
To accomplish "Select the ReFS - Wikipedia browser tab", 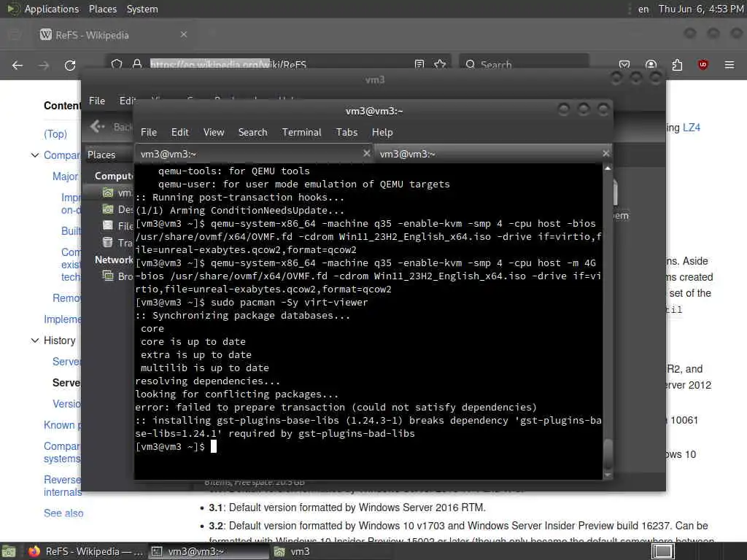I will point(115,35).
